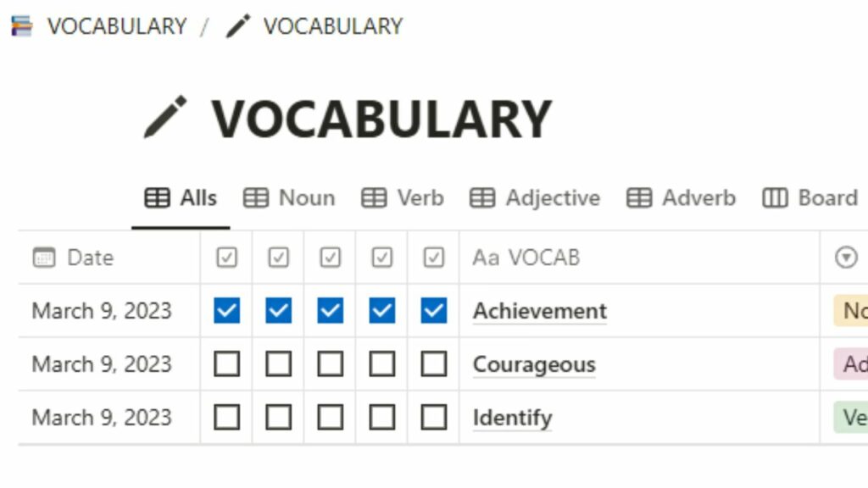Click the board view icon beside the Board tab
The width and height of the screenshot is (868, 488).
[776, 197]
